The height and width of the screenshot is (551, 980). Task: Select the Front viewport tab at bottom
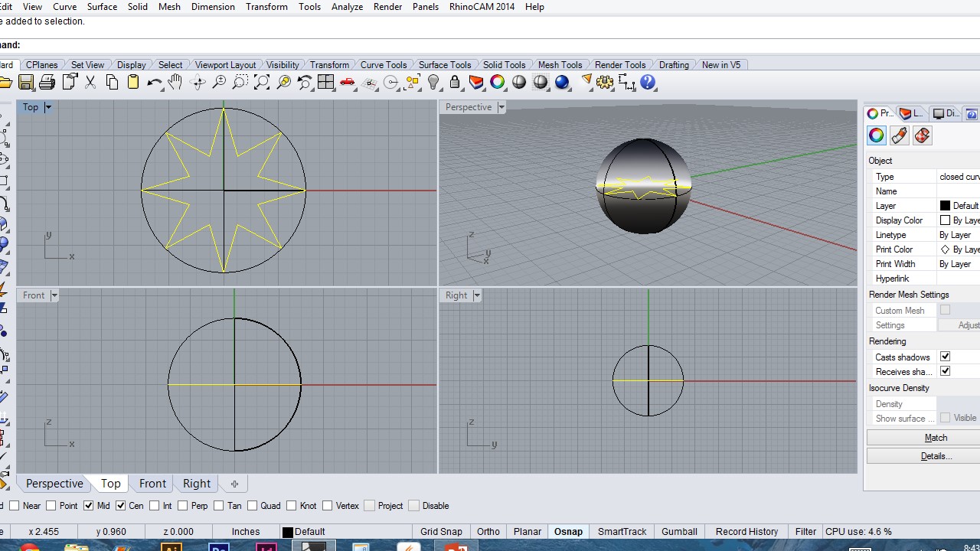pyautogui.click(x=152, y=484)
